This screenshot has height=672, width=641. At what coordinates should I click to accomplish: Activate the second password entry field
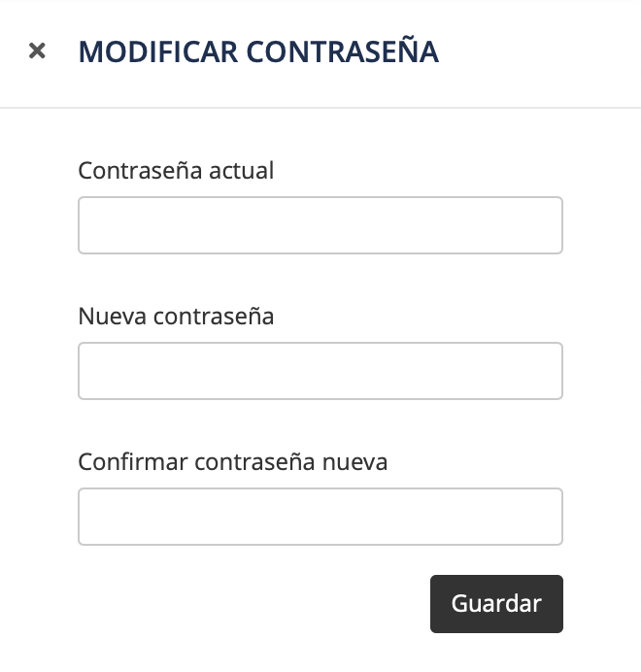click(x=320, y=371)
